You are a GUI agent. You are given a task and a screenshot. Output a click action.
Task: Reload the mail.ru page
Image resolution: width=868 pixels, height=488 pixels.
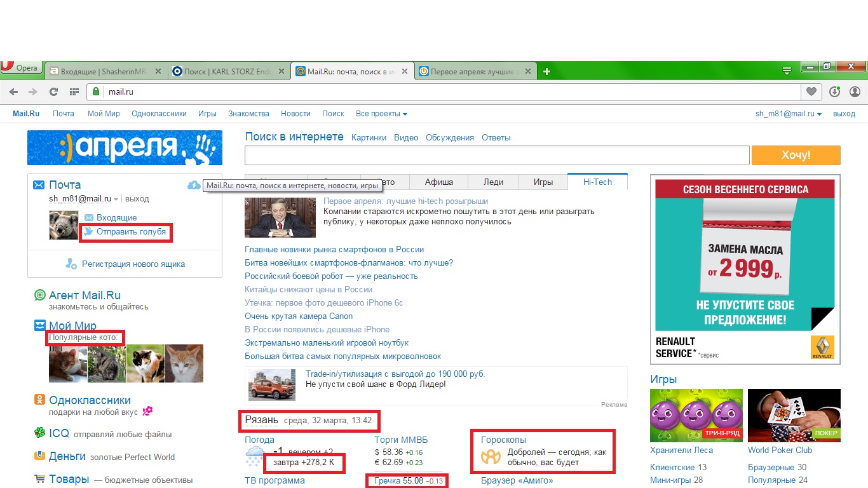(x=54, y=92)
